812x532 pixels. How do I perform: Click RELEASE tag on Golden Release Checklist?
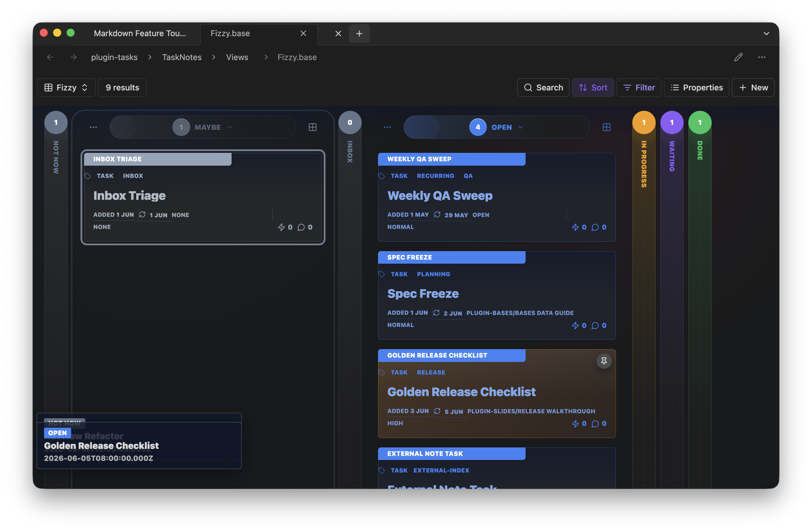click(x=430, y=373)
